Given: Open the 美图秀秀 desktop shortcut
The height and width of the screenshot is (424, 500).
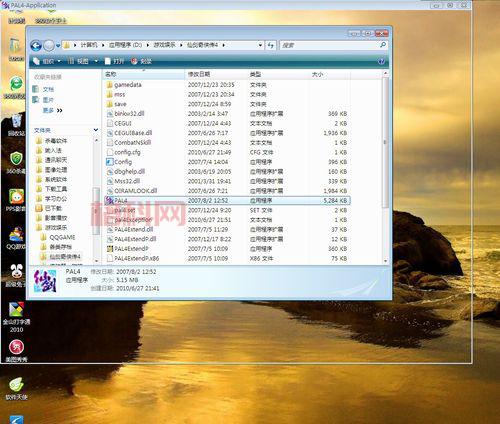Looking at the screenshot, I should coord(16,351).
